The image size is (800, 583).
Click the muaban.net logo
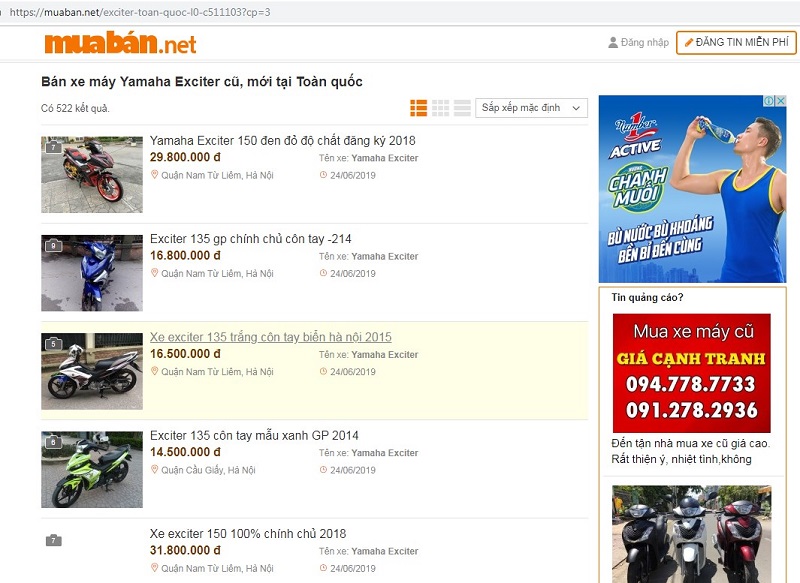(x=120, y=43)
